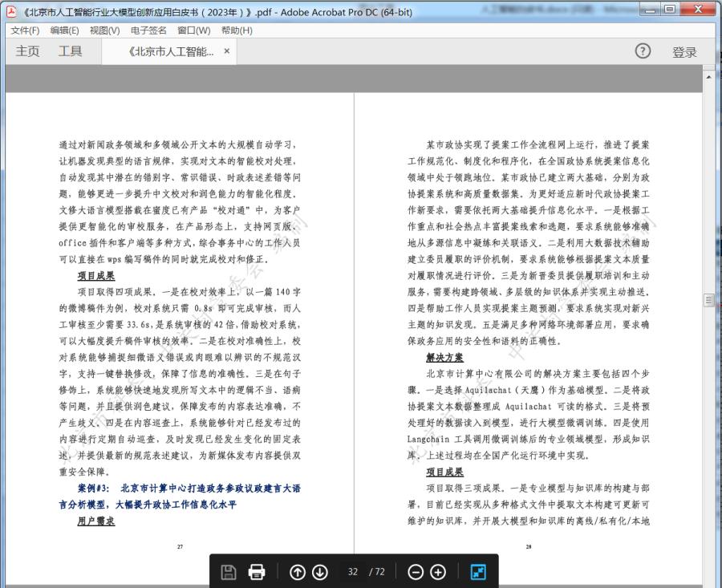Go to next page with down arrow
This screenshot has height=588, width=722.
[319, 572]
